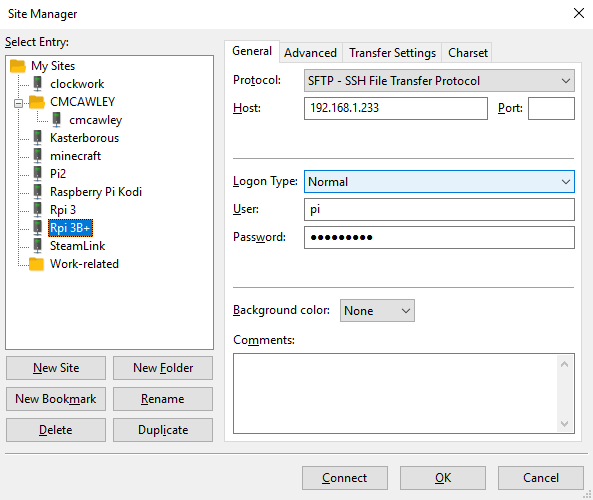Select the Rpi 3 site entry
593x500 pixels.
pyautogui.click(x=63, y=210)
